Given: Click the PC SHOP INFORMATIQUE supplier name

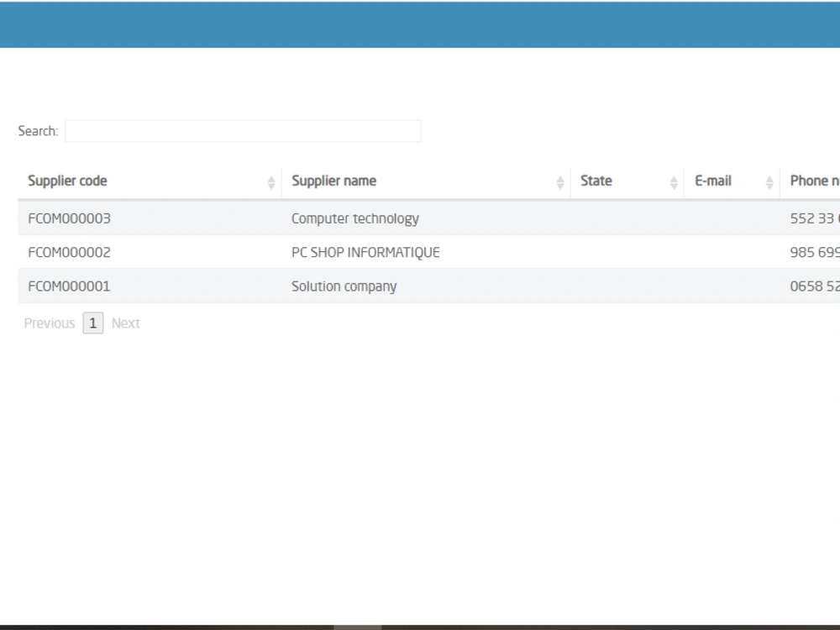Looking at the screenshot, I should pyautogui.click(x=365, y=252).
